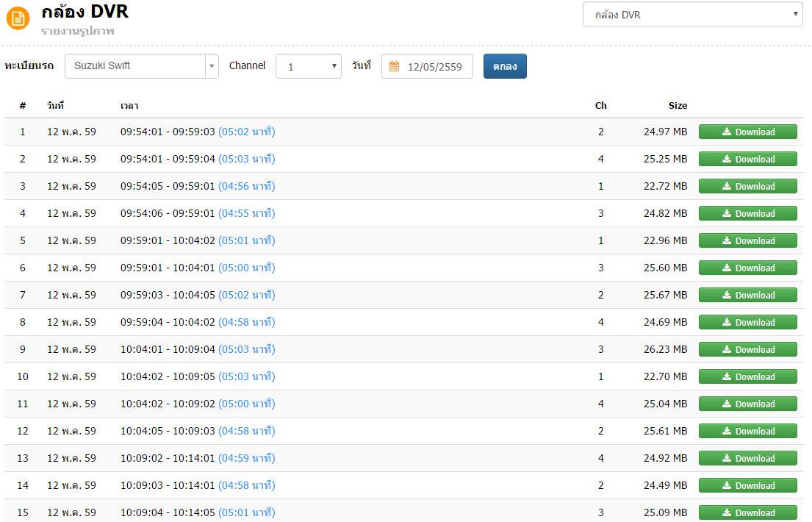The width and height of the screenshot is (812, 522).
Task: Open the (05:02 นาที) link in row 1
Action: click(x=246, y=132)
